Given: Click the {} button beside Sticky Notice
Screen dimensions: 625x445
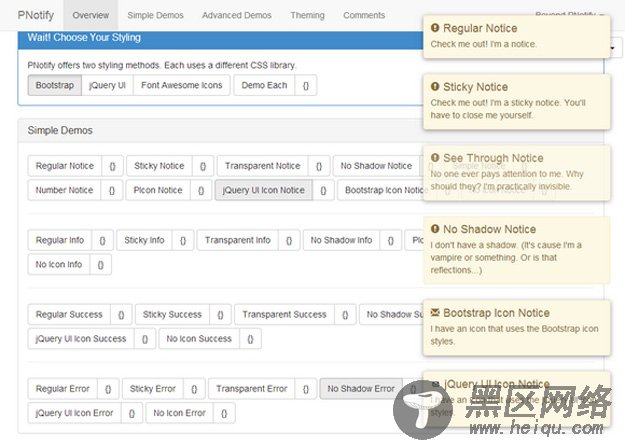Looking at the screenshot, I should tap(203, 166).
